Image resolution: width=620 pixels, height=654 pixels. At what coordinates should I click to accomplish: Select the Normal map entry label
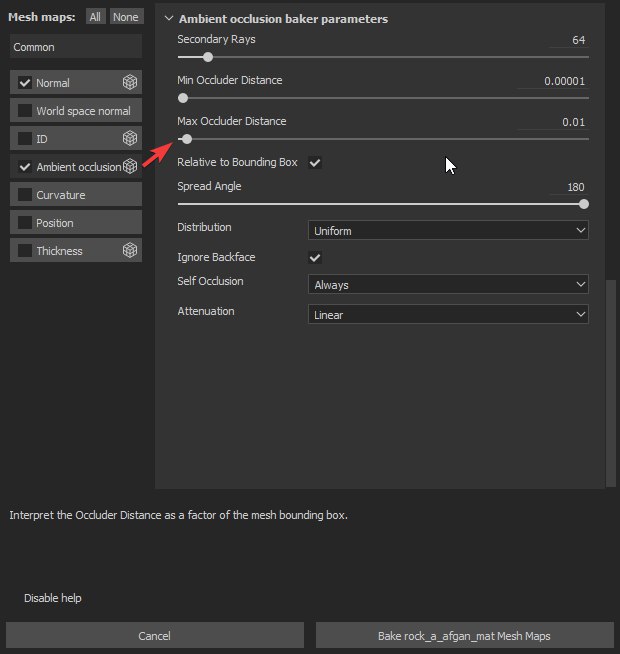tap(53, 83)
